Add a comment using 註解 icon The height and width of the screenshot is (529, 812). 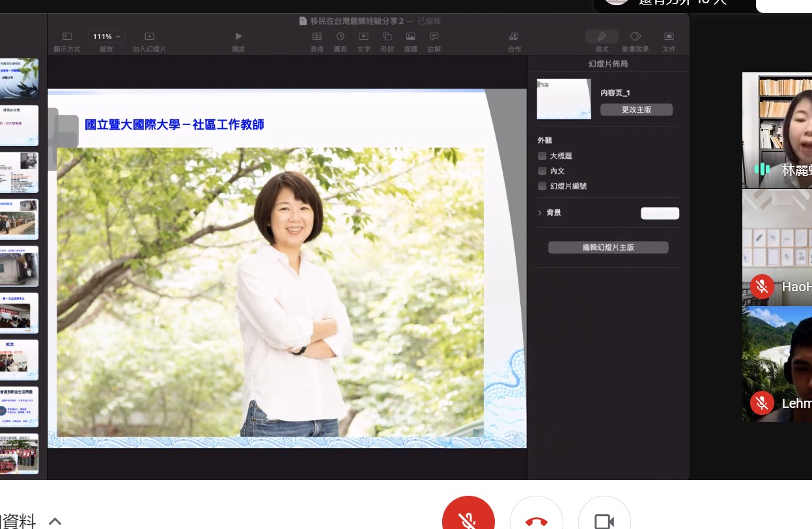[x=434, y=37]
